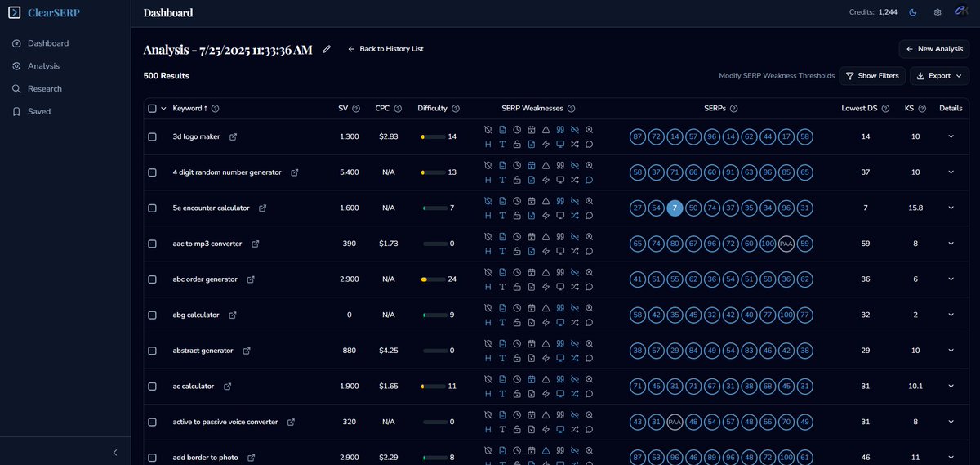The image size is (980, 465).
Task: Click the help icon next to SERPs header
Action: point(733,108)
